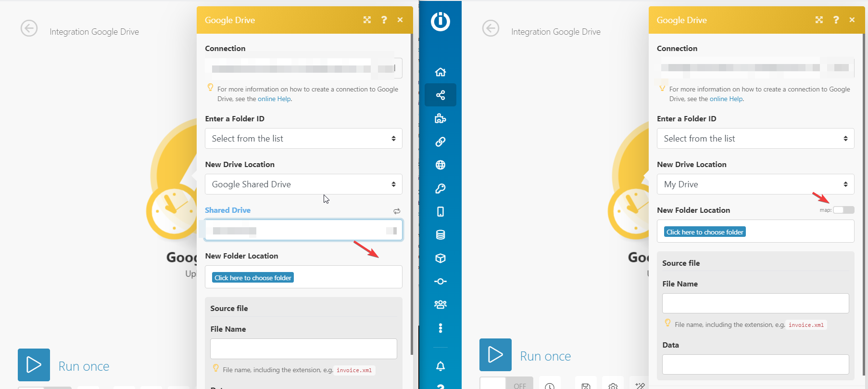Open Data structures cube icon in sidebar
The width and height of the screenshot is (868, 389).
[x=440, y=258]
